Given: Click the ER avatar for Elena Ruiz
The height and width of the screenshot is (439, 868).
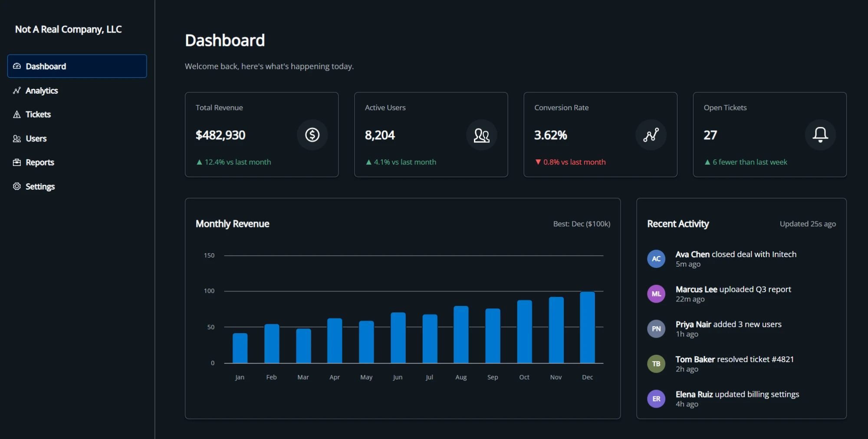Looking at the screenshot, I should point(656,399).
